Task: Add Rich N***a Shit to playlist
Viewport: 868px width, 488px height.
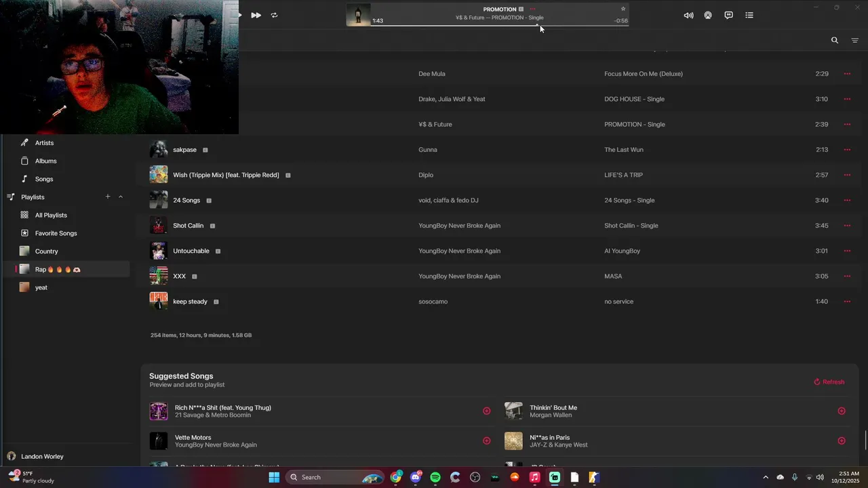Action: click(x=486, y=411)
